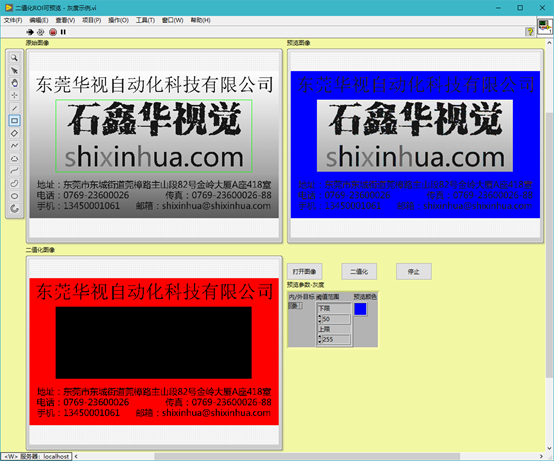554x461 pixels.
Task: Click the 上限 value field showing 255
Action: coord(336,339)
